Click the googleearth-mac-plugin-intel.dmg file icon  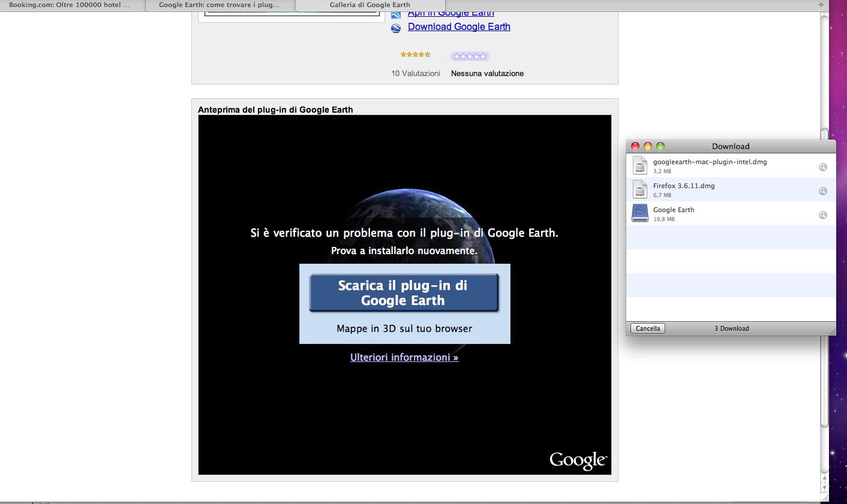click(640, 165)
